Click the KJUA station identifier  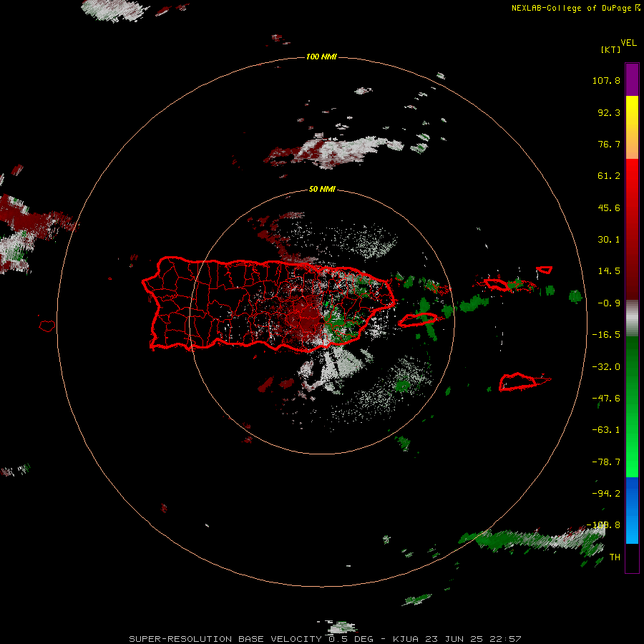tap(406, 639)
